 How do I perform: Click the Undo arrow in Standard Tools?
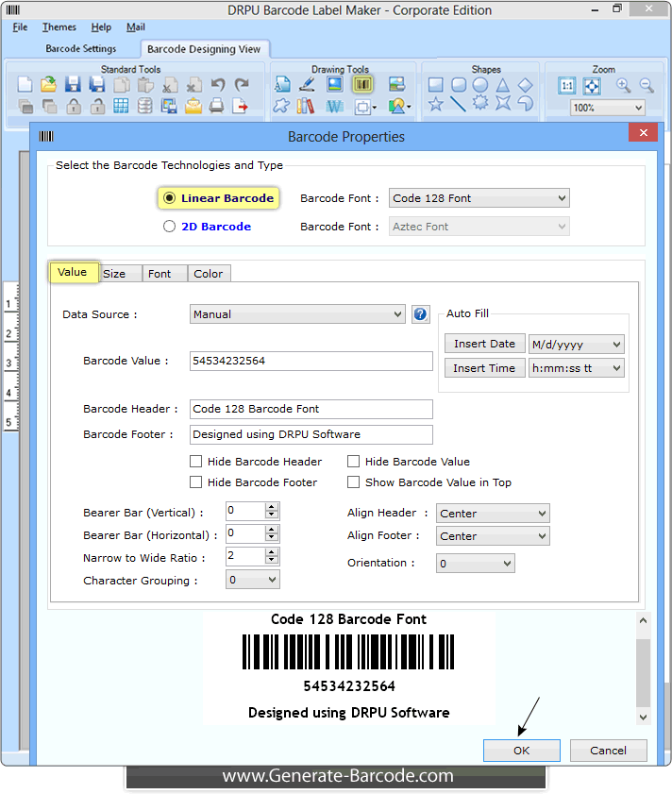point(218,85)
